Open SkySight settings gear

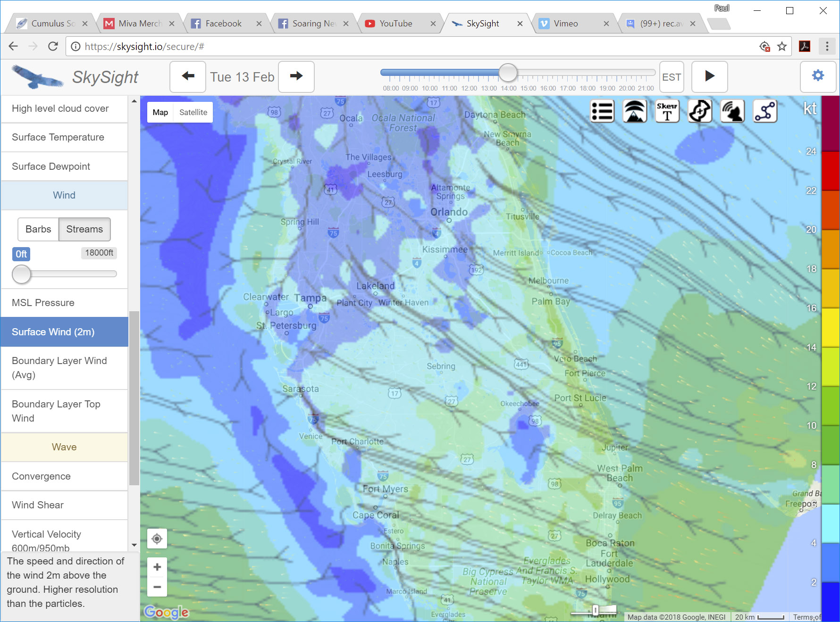click(x=818, y=76)
